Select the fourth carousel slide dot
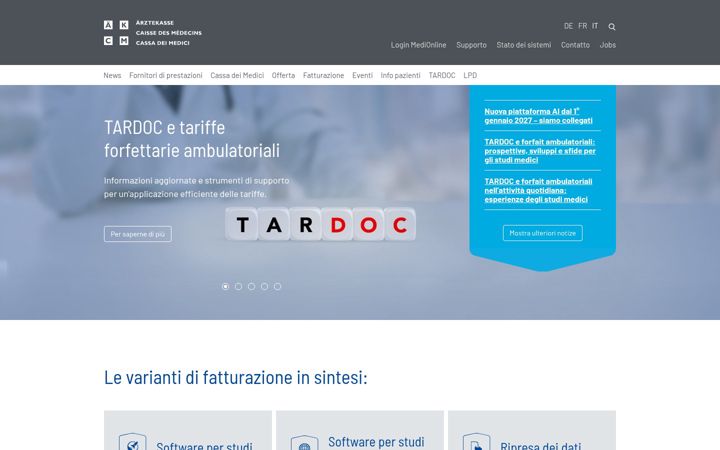Screen dimensions: 720x450 coord(264,287)
